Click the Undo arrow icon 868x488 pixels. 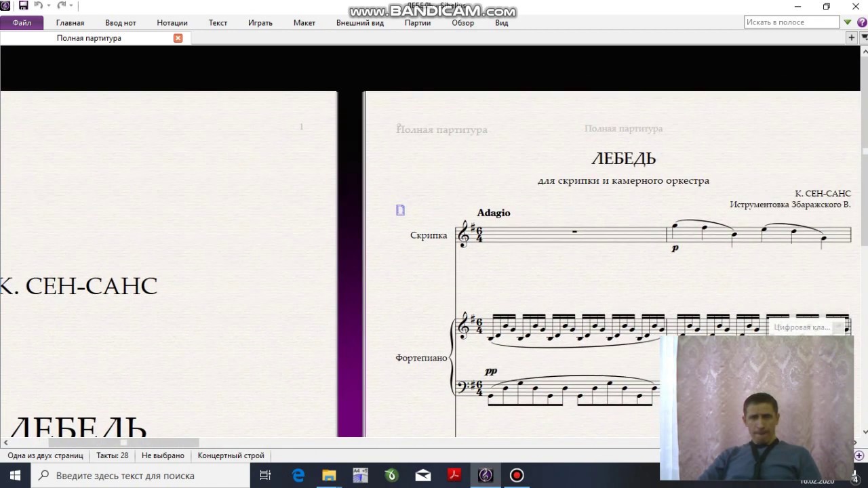tap(38, 6)
